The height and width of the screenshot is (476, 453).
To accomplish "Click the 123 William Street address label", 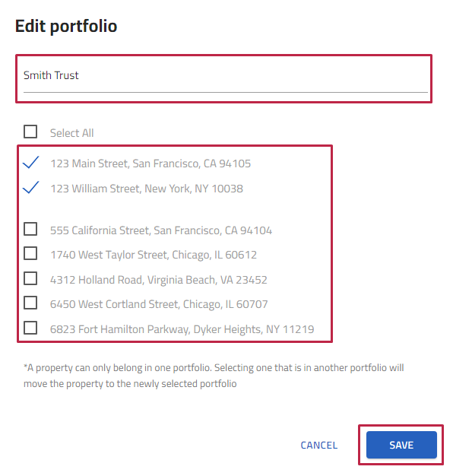I will 147,189.
